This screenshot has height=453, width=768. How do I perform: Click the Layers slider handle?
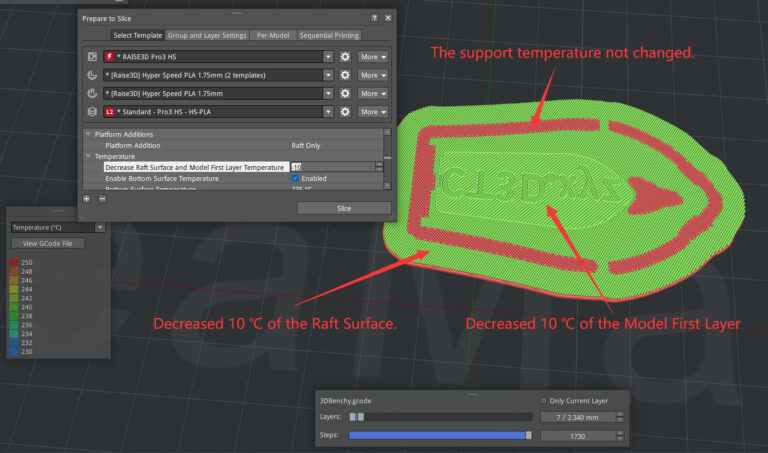coord(361,417)
